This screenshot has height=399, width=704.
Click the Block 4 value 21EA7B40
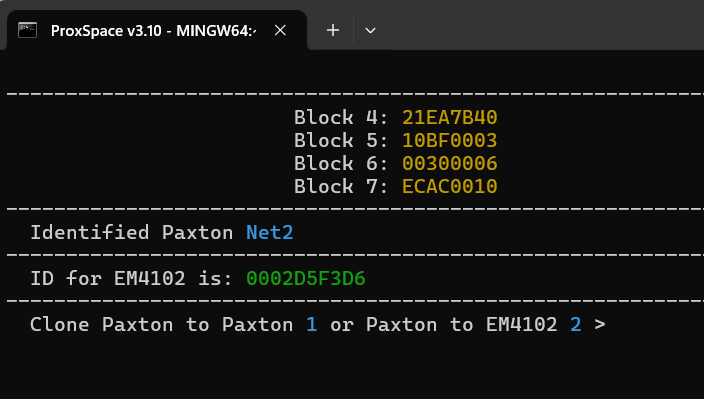[x=449, y=118]
